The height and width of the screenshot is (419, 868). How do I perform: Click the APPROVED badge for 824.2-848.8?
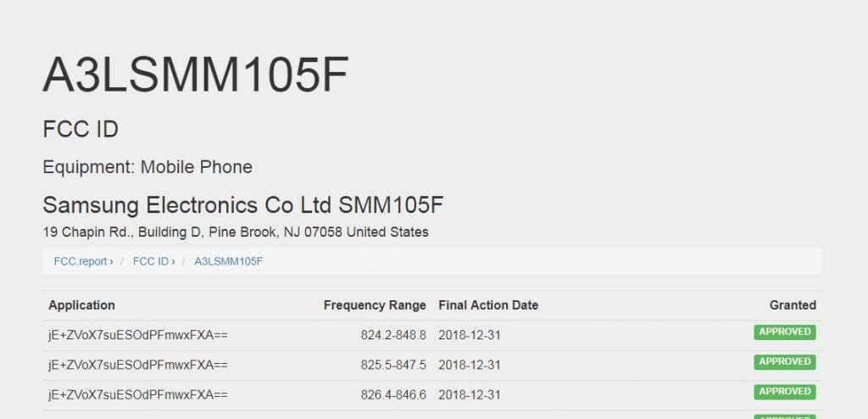coord(784,332)
